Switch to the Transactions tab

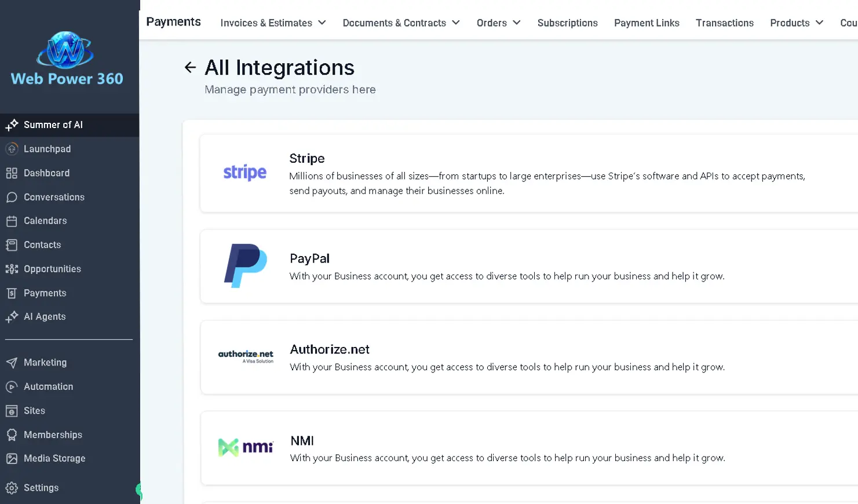[x=725, y=23]
